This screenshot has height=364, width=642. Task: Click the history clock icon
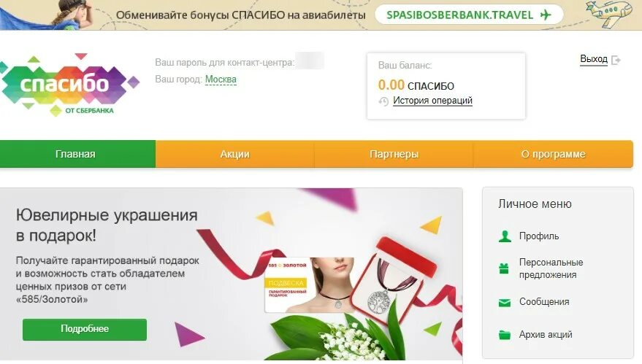(x=383, y=101)
